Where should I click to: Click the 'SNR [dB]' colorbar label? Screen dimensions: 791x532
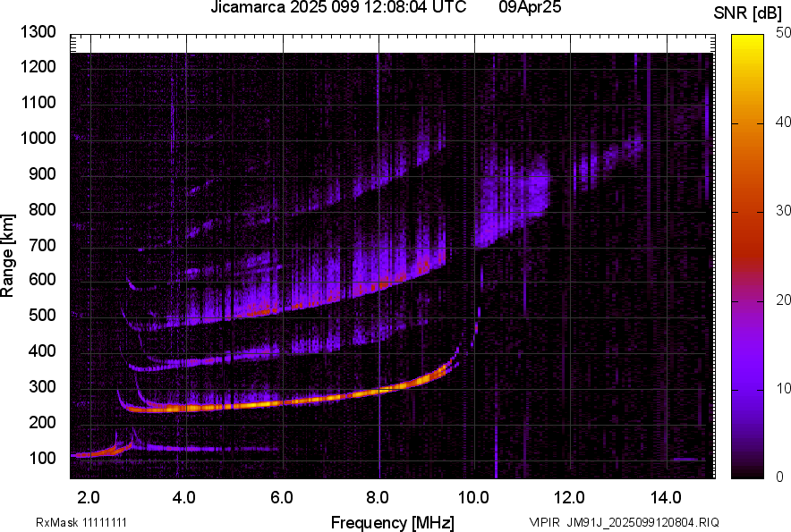click(x=747, y=13)
